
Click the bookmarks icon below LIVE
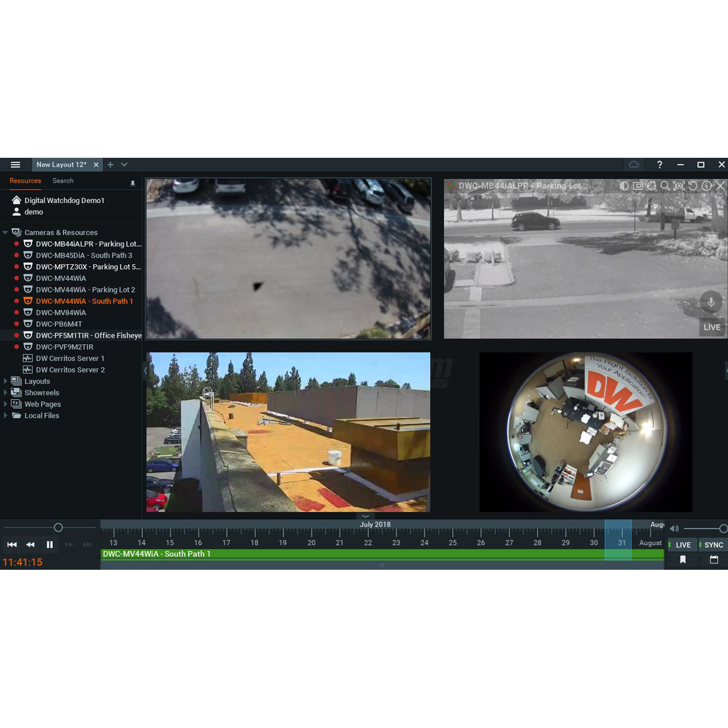(683, 560)
